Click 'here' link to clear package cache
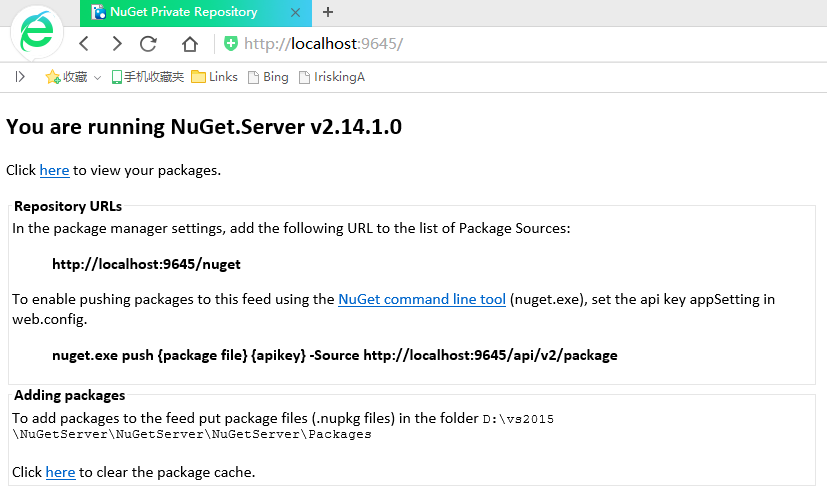 click(x=60, y=472)
